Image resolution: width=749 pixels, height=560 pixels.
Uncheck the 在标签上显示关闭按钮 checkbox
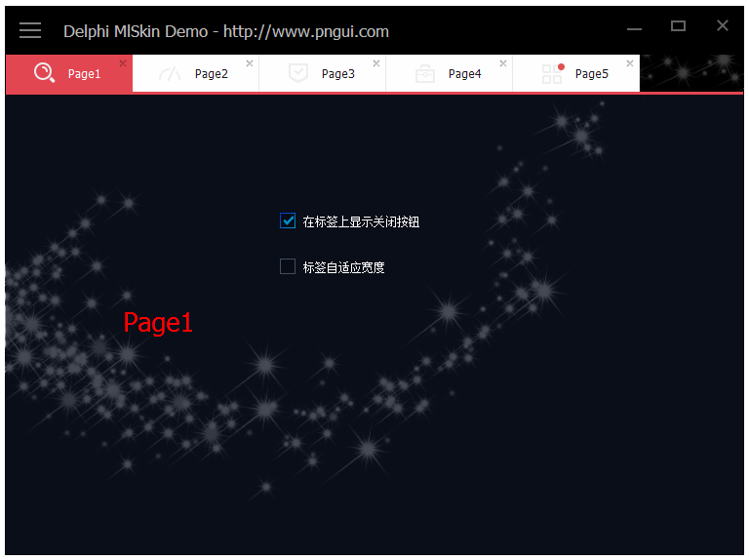click(x=288, y=221)
